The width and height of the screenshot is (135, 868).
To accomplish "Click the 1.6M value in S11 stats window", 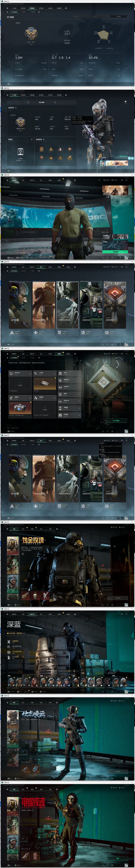I will 19,58.
